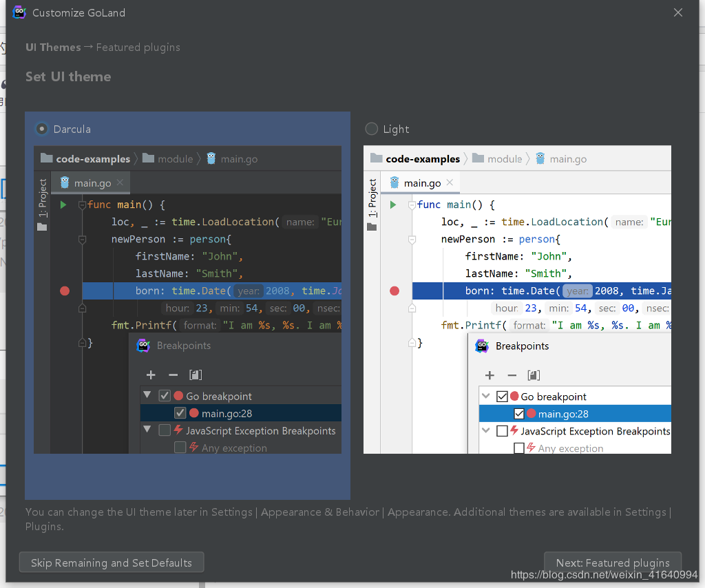
Task: Toggle main.go:28 checkbox in Light preview
Action: [519, 414]
